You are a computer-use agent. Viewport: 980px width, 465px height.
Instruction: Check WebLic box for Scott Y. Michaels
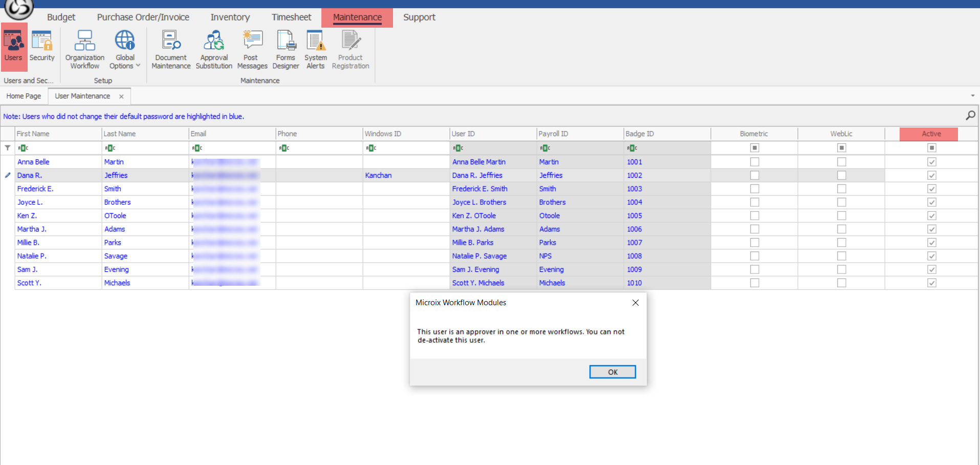(841, 283)
